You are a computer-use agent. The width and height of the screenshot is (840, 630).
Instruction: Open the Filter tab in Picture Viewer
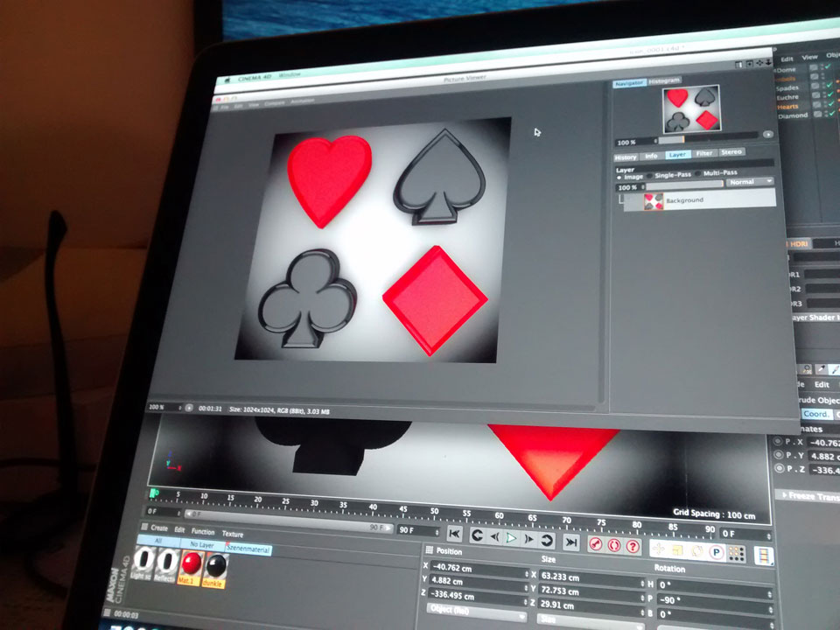703,154
